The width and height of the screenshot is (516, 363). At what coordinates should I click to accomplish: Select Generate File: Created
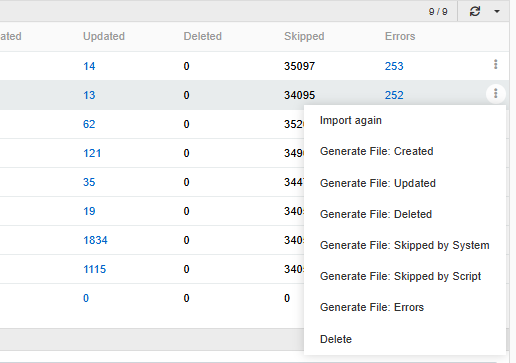[x=376, y=151]
